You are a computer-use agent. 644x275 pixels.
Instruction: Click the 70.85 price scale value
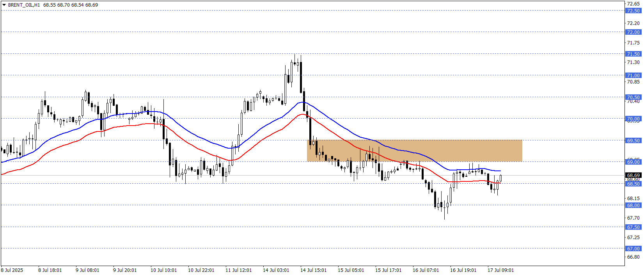tap(633, 82)
